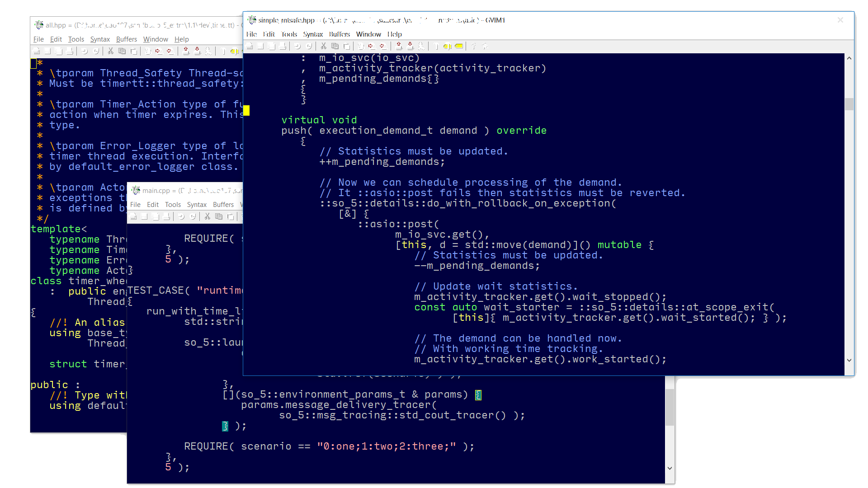Screen dimensions: 868x488
Task: Click Find Next arrow in all.hpp window toolbar
Action: click(159, 51)
